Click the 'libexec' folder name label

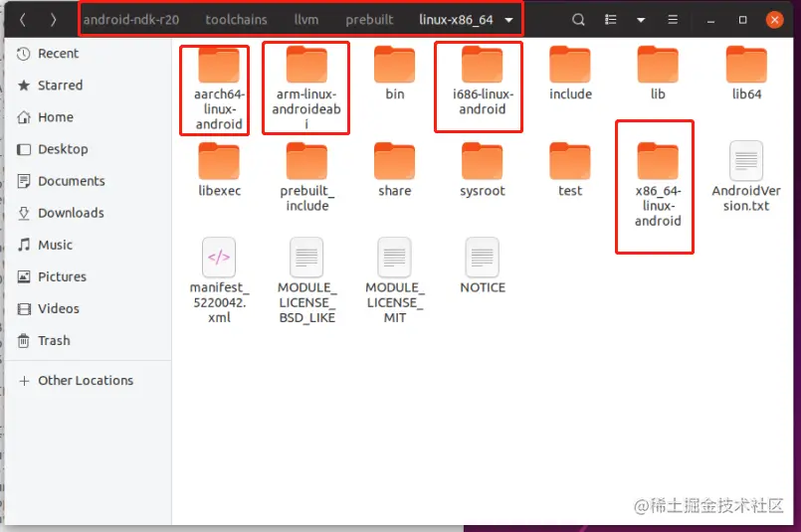pyautogui.click(x=219, y=191)
